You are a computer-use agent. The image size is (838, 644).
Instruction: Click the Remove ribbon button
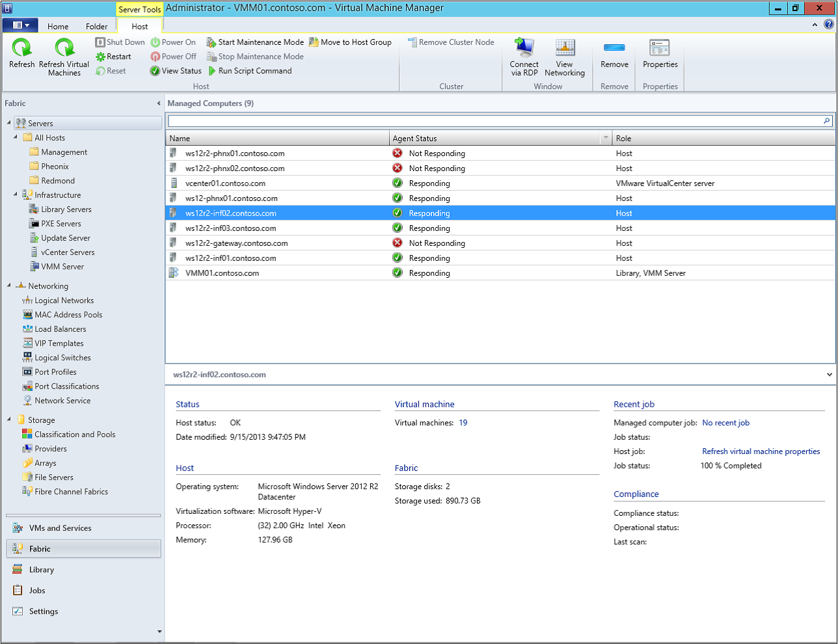coord(614,54)
